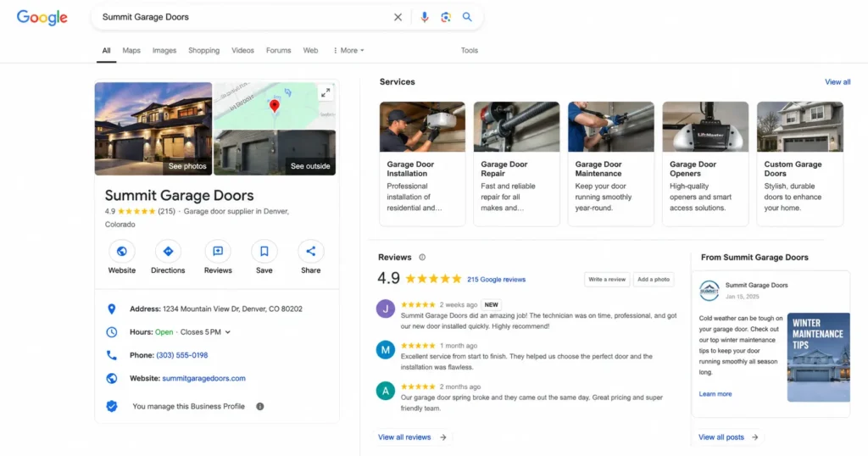
Task: Click View all reviews link text
Action: pyautogui.click(x=404, y=437)
